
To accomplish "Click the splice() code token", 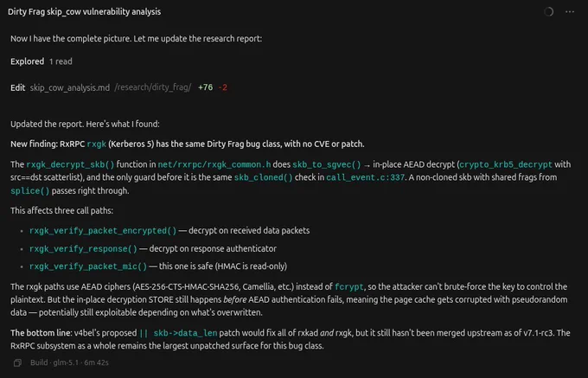I will tap(30, 191).
